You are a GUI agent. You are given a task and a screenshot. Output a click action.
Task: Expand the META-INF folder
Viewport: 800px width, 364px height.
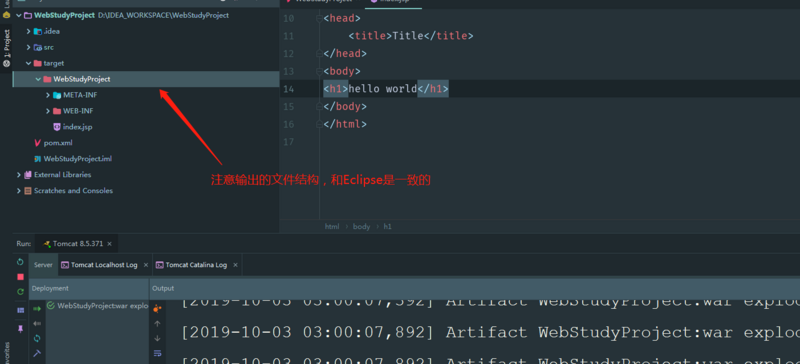48,95
